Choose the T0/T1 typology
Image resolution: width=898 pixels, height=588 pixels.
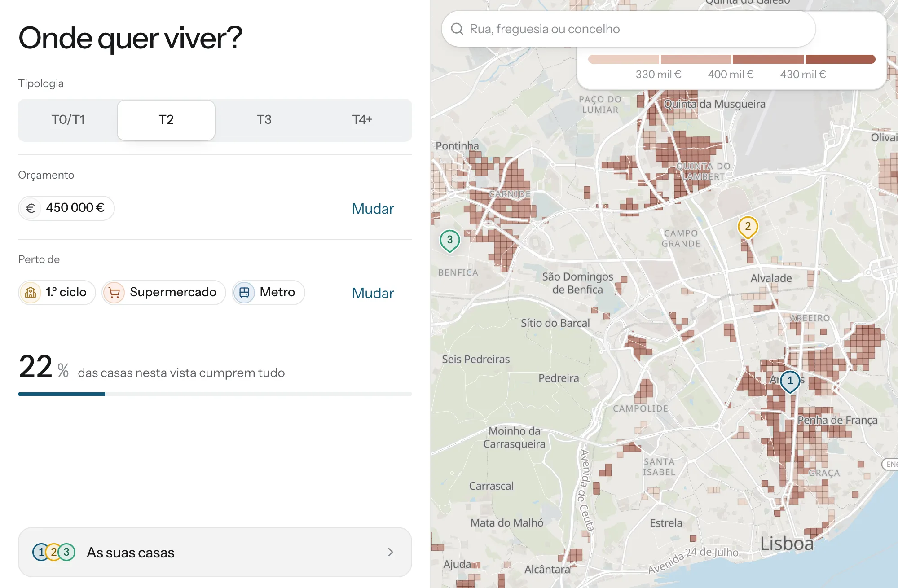(x=68, y=120)
